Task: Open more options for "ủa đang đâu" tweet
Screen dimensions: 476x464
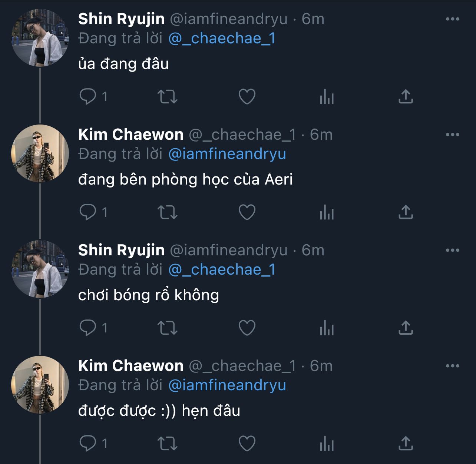Action: [x=452, y=19]
